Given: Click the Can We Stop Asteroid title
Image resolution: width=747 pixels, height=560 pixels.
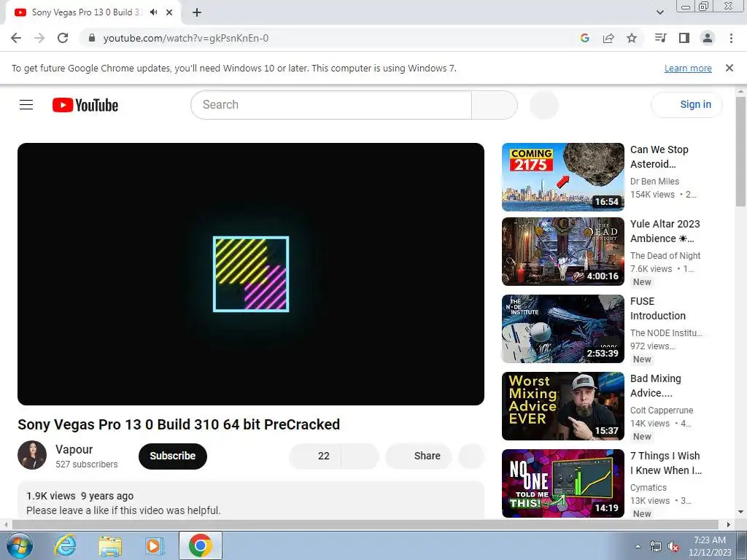Looking at the screenshot, I should tap(659, 157).
